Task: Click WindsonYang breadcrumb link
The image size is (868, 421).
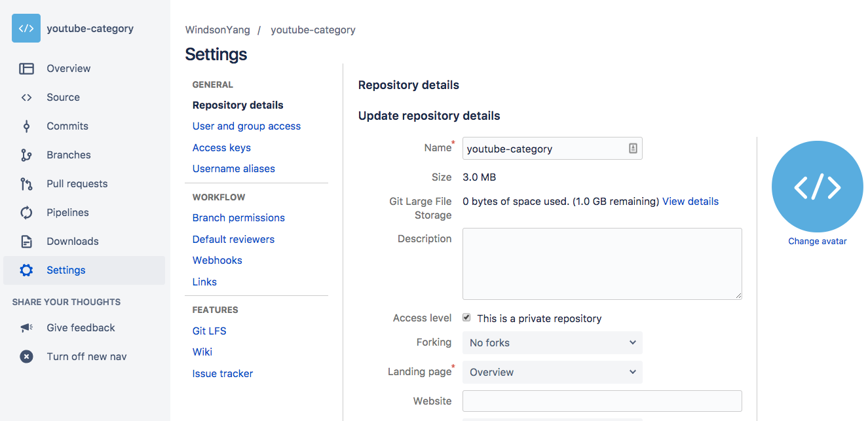Action: pos(217,30)
